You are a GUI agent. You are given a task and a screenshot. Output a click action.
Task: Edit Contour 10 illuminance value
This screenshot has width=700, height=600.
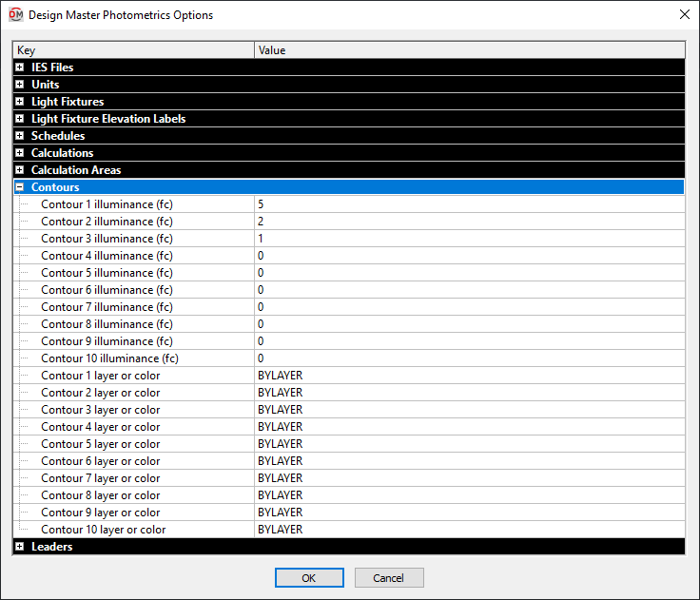point(470,358)
